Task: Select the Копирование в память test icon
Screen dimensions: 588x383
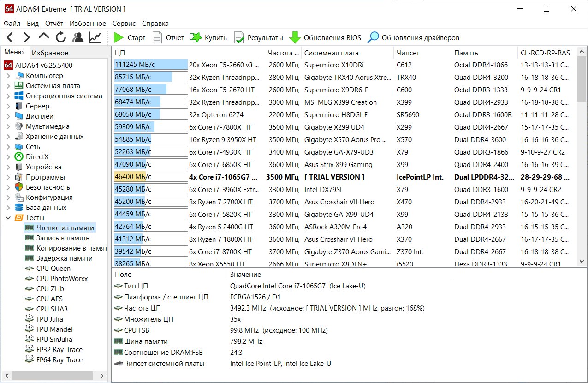Action: coord(30,248)
